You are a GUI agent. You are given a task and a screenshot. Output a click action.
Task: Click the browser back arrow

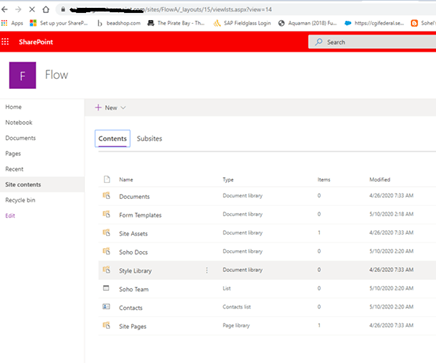pos(5,9)
